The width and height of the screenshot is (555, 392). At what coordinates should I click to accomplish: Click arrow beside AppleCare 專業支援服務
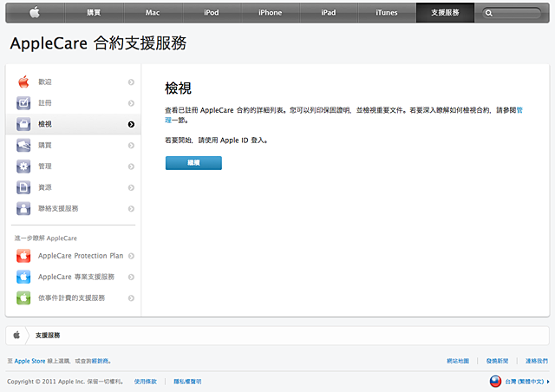(131, 277)
